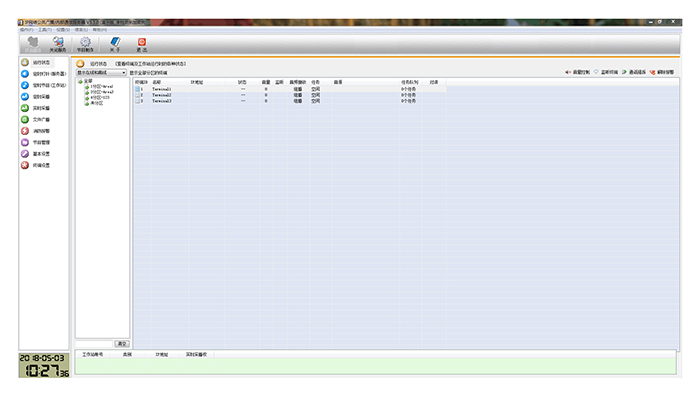Image resolution: width=700 pixels, height=397 pixels.
Task: Open the red terminal settings sidebar item
Action: (x=25, y=165)
